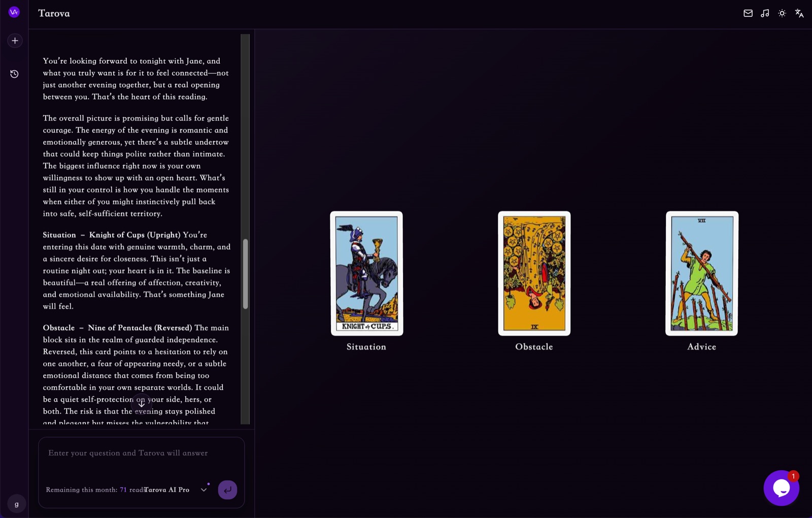Screen dimensions: 812x518
Task: Submit question with the enter arrow button
Action: (227, 490)
